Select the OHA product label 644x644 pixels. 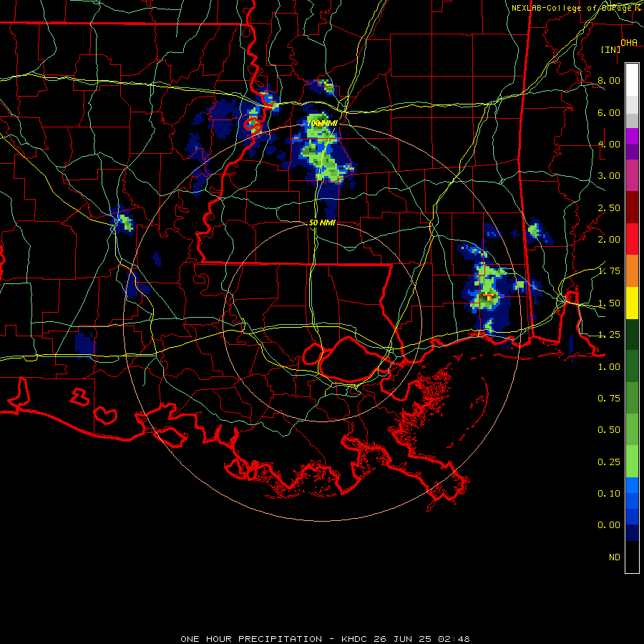[629, 43]
